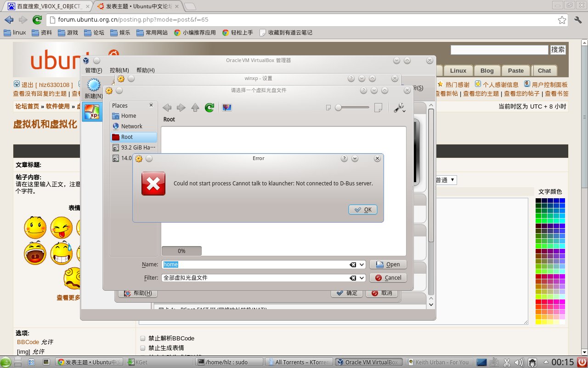The image size is (588, 368).
Task: Open the 论坛 bookmarks folder
Action: pos(94,33)
